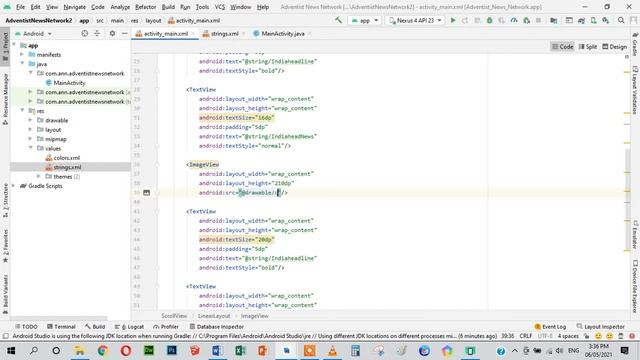The image size is (640, 360).
Task: Collapse the java folder
Action: [x=22, y=64]
